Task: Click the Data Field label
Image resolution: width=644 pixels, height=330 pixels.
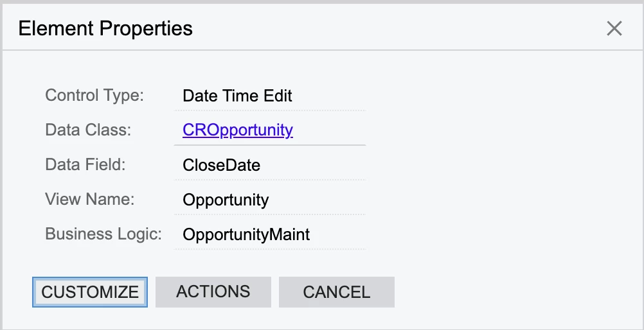Action: (x=85, y=164)
